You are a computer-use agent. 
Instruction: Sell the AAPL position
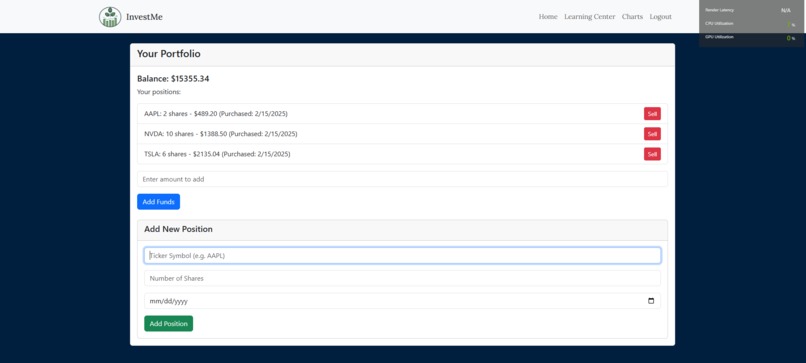(x=652, y=114)
